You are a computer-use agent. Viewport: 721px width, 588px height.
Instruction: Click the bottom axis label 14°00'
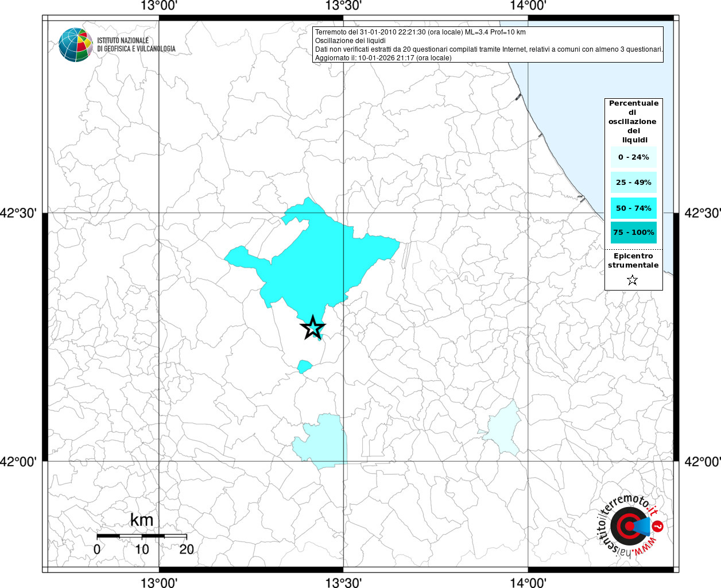(528, 583)
